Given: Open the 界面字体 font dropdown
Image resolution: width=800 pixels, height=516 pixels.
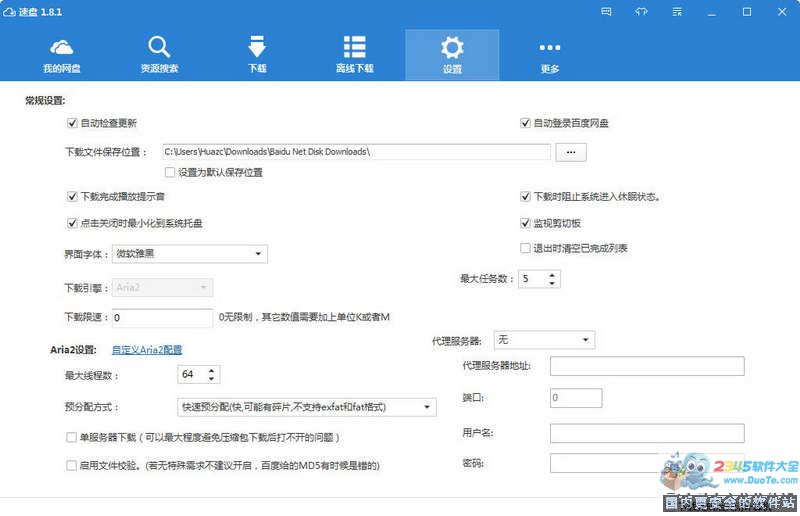Looking at the screenshot, I should coord(190,254).
